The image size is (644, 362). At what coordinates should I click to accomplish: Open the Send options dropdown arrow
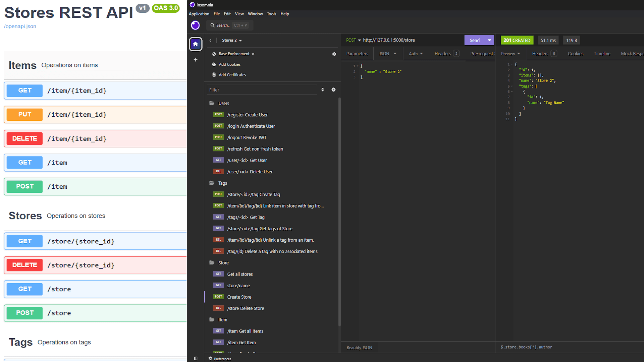(x=490, y=40)
